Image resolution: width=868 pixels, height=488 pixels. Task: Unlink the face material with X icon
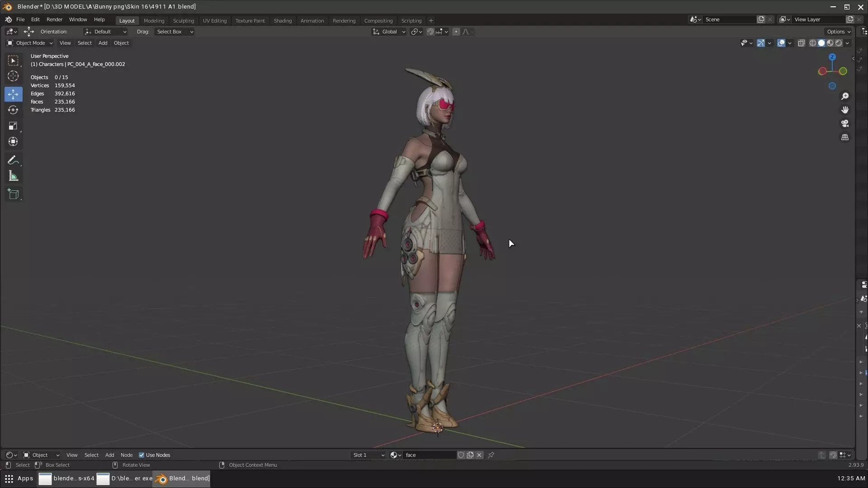click(479, 455)
